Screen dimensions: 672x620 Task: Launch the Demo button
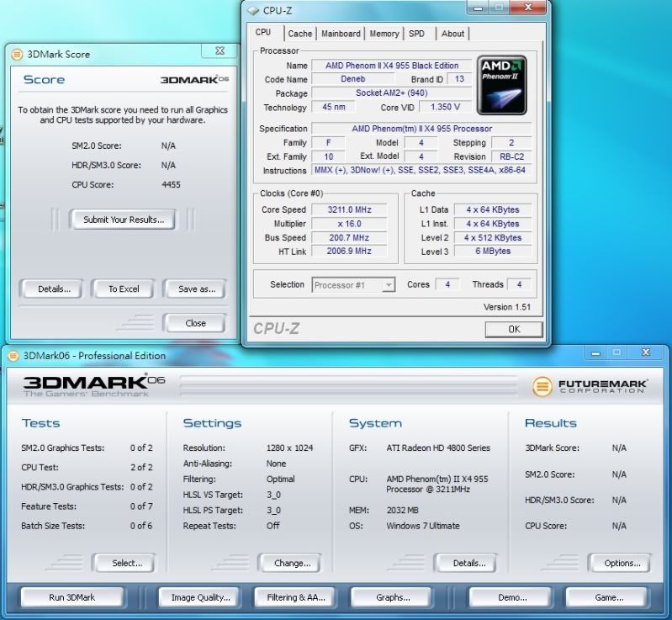pos(511,597)
